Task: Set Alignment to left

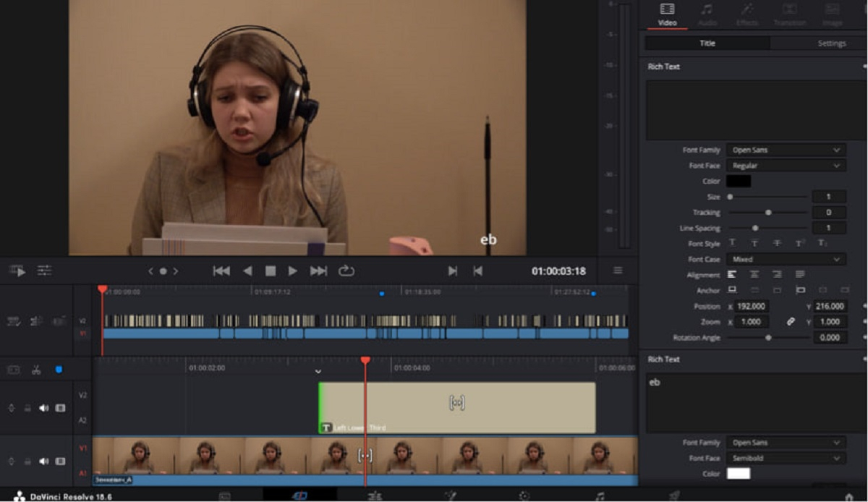Action: pyautogui.click(x=732, y=275)
